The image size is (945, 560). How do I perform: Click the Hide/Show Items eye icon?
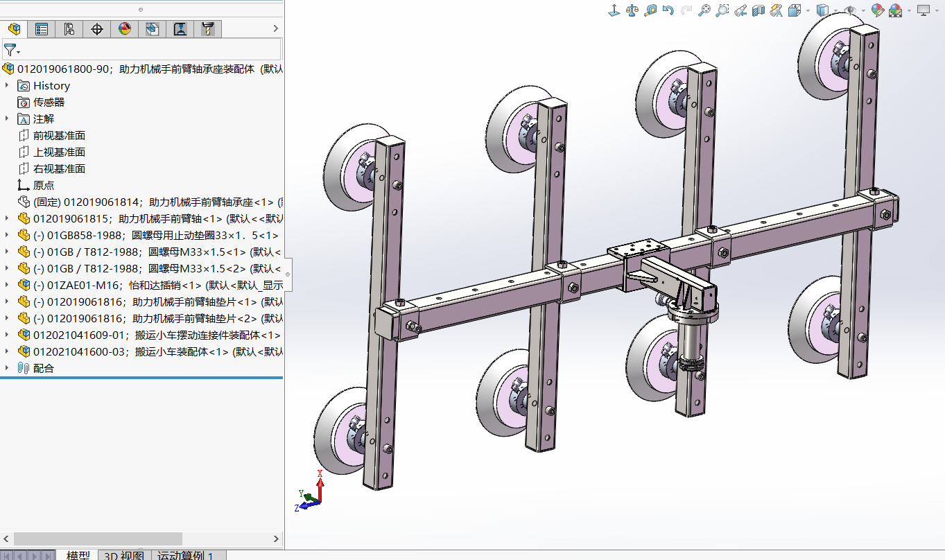[849, 10]
